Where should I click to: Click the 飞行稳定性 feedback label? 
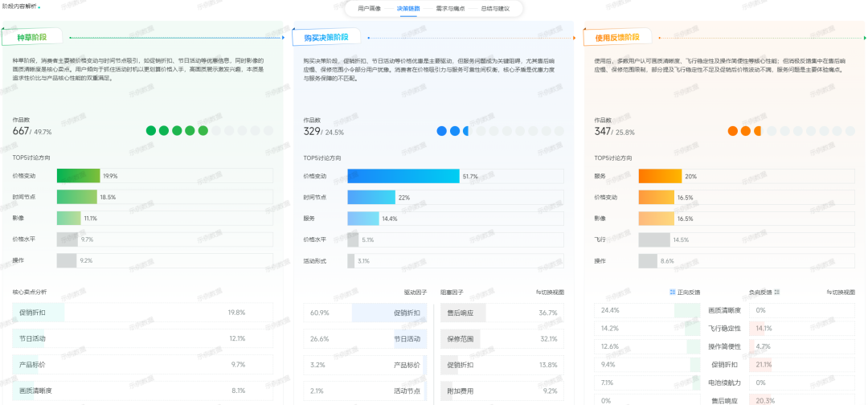(725, 328)
